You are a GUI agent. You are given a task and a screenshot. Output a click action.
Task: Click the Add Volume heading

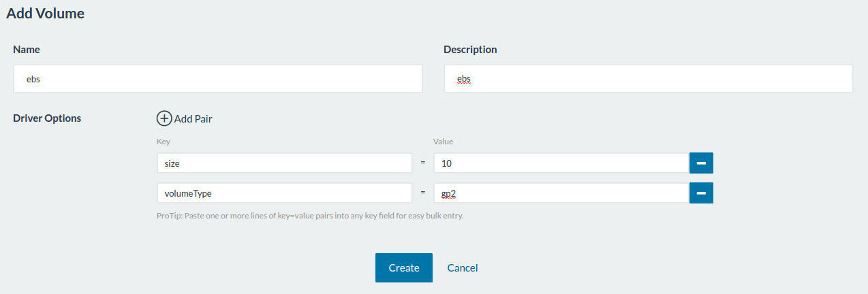pyautogui.click(x=46, y=13)
